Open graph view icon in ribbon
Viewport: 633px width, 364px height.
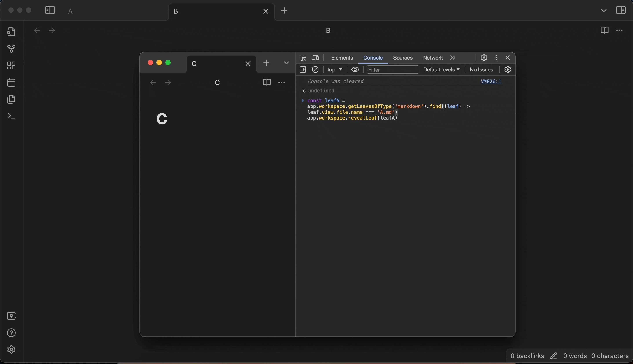11,49
